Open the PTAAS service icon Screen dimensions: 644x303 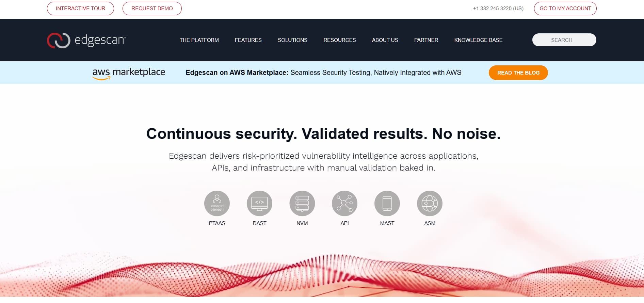(x=217, y=203)
